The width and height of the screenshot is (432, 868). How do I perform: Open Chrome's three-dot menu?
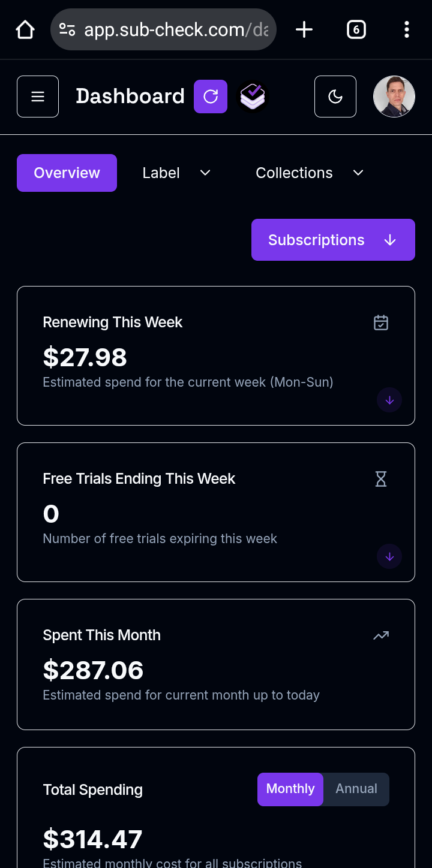pos(407,29)
